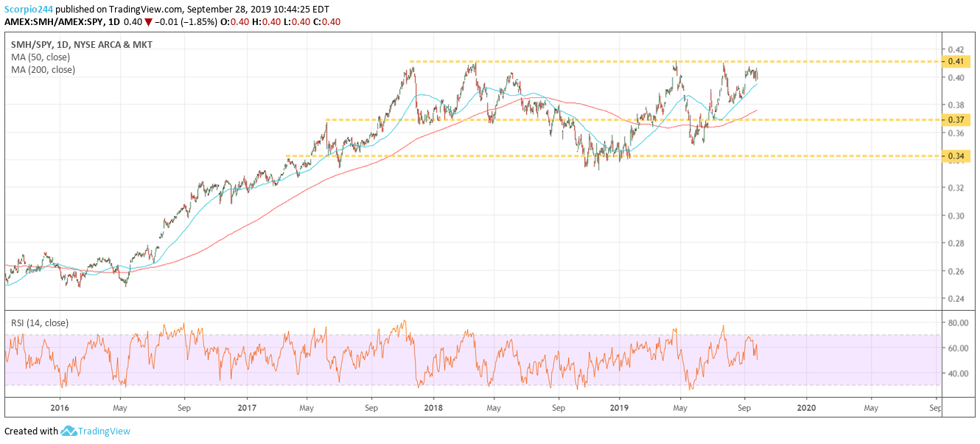
Task: Click the TradingView cloud logo icon
Action: pyautogui.click(x=69, y=431)
